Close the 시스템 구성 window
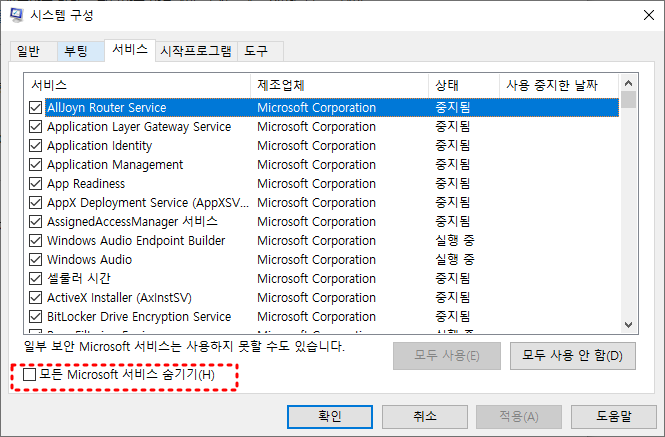 (648, 15)
